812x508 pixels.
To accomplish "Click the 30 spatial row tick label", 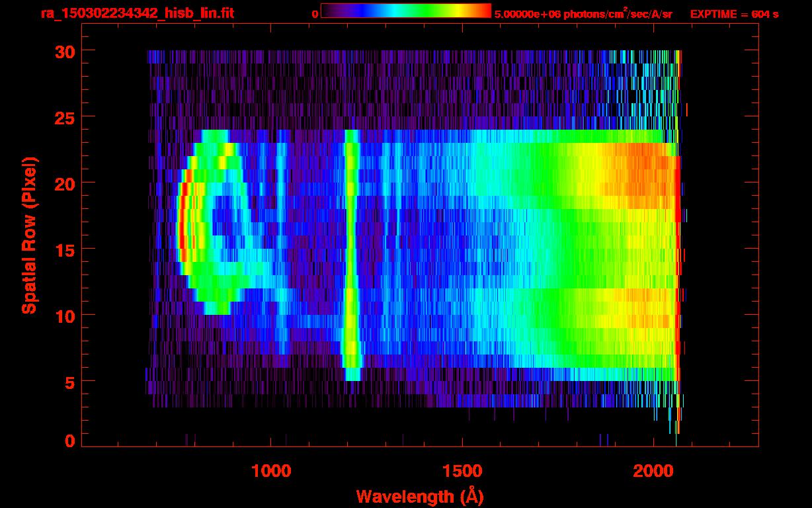I will [64, 51].
